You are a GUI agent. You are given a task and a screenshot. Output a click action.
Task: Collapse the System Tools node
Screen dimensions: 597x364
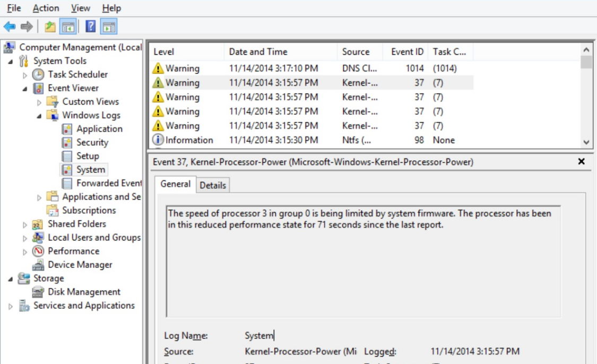(10, 62)
